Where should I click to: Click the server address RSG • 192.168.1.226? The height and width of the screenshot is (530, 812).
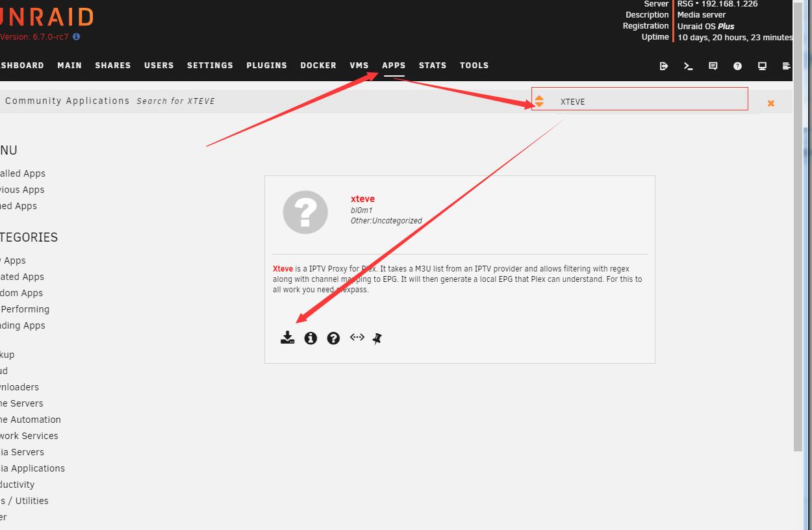[x=717, y=4]
